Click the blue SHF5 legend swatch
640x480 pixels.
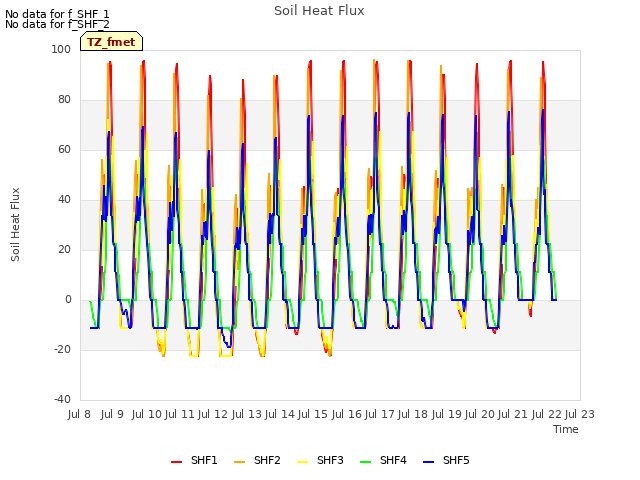(429, 462)
